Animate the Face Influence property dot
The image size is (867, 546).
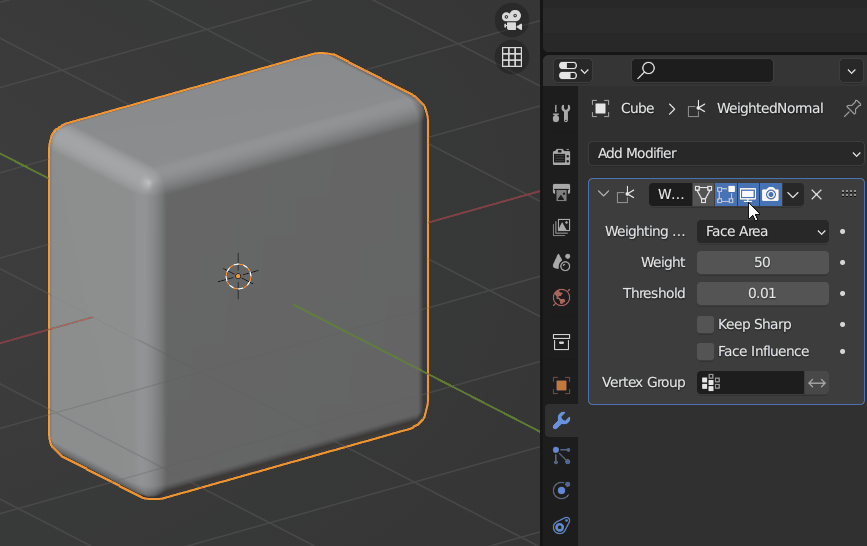[843, 351]
